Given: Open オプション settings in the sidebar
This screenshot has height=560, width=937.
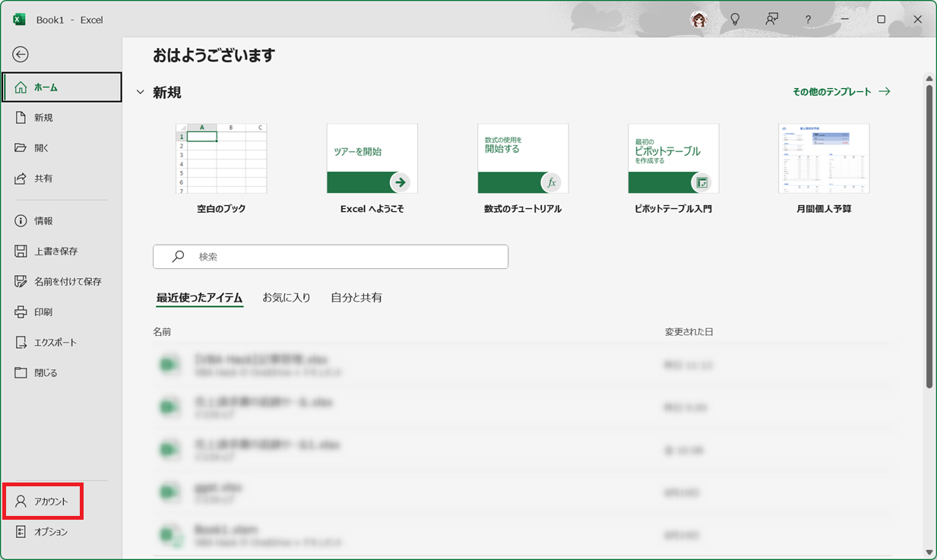Looking at the screenshot, I should [62, 532].
